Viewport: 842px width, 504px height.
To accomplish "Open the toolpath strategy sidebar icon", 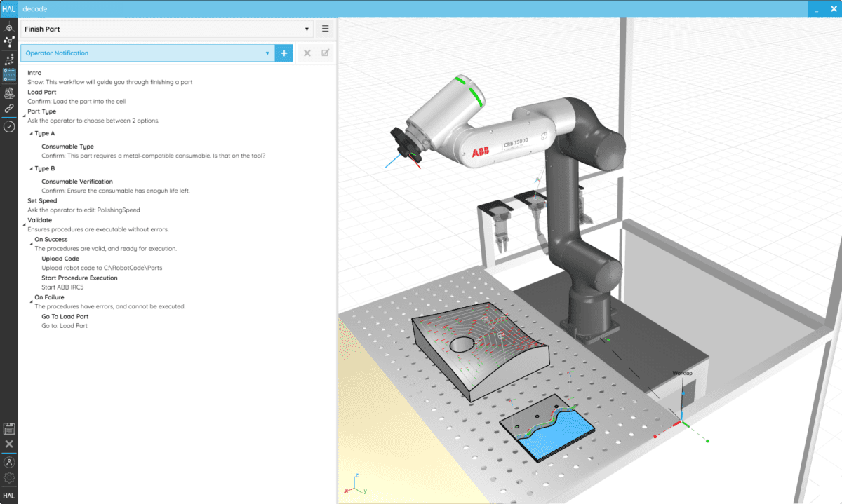I will 9,59.
